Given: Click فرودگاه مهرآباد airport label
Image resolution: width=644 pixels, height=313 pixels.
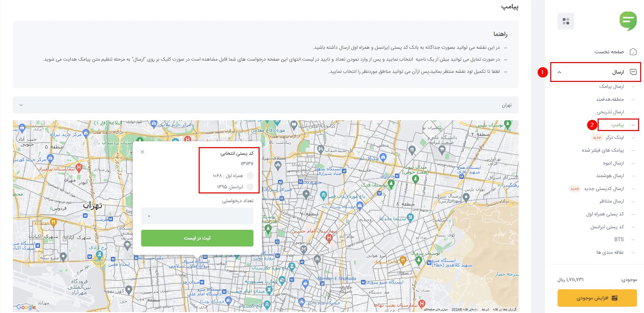Looking at the screenshot, I should (79, 287).
